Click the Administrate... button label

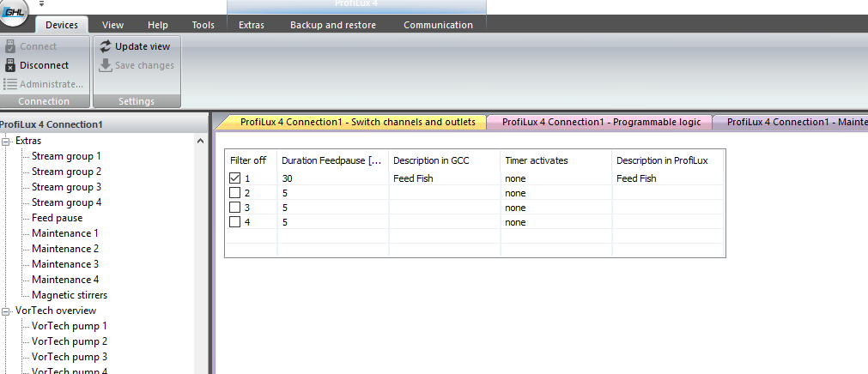coord(52,84)
